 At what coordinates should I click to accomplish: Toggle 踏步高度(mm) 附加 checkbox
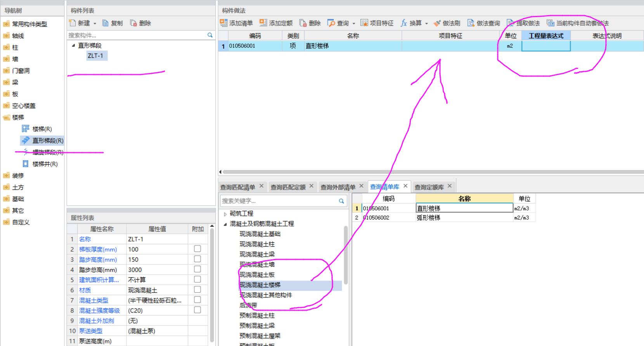coord(197,259)
